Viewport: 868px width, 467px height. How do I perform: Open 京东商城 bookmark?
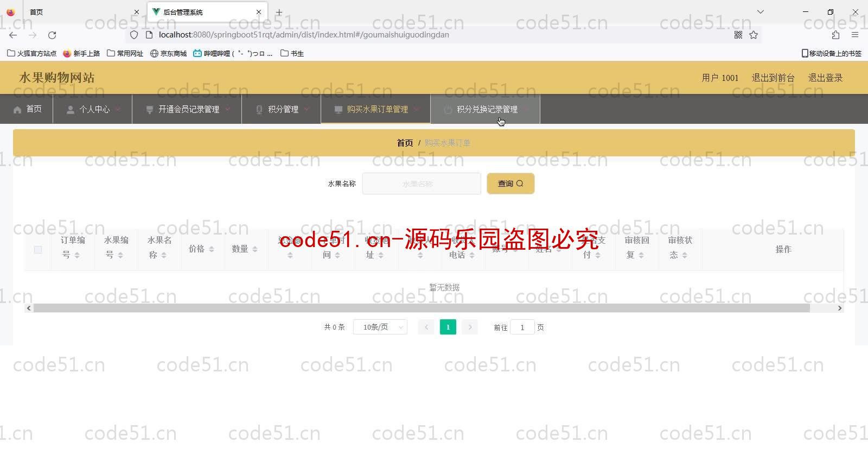tap(169, 53)
